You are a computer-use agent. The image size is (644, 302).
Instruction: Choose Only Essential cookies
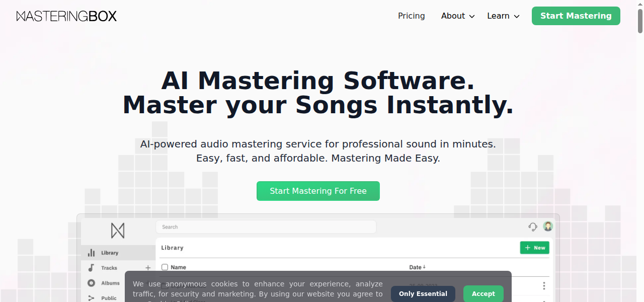(423, 293)
